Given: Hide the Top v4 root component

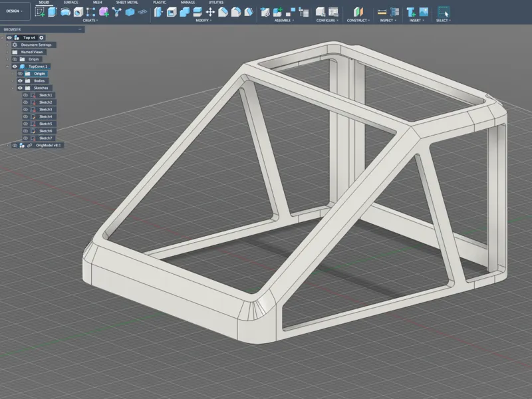Looking at the screenshot, I should click(x=9, y=38).
